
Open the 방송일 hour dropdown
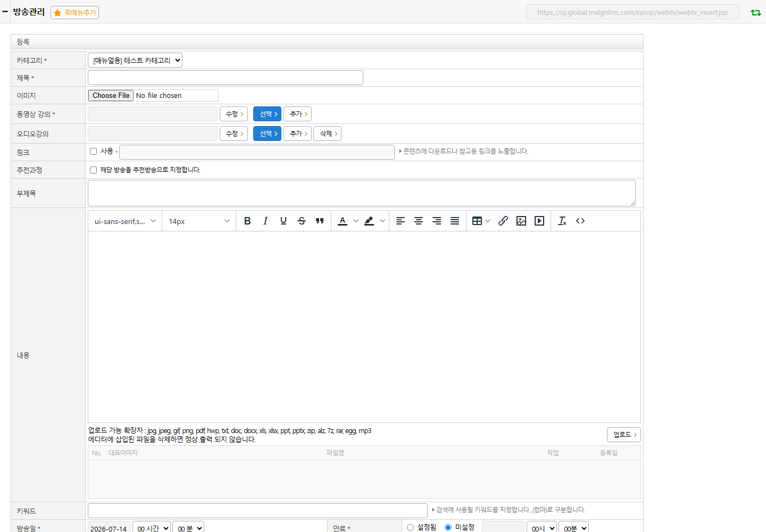(x=152, y=528)
